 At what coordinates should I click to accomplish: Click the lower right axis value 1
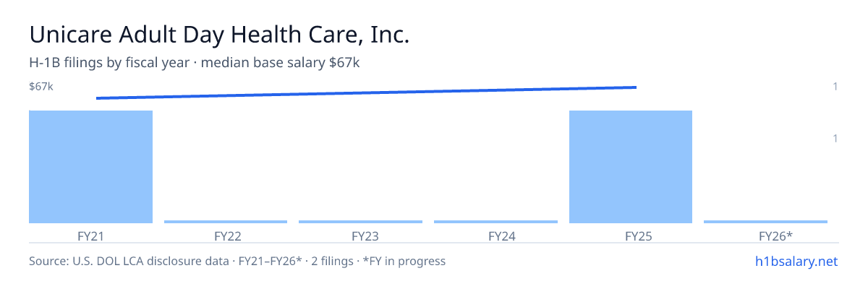click(x=835, y=138)
